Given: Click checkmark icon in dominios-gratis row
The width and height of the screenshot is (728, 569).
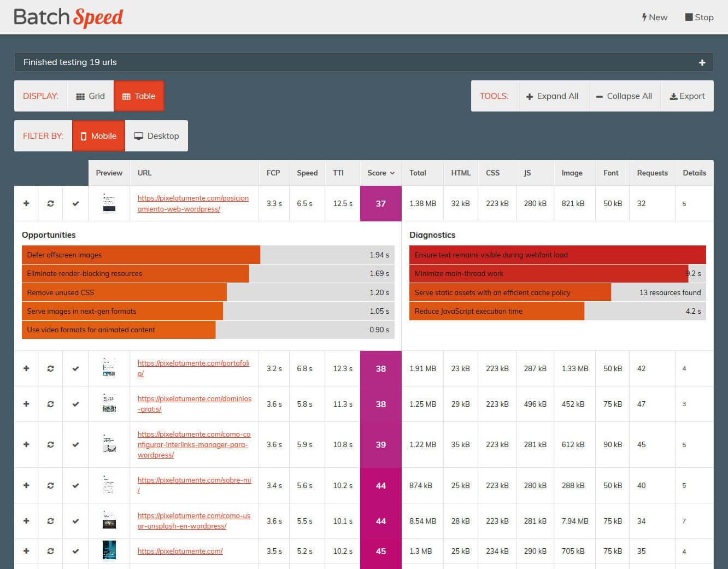Looking at the screenshot, I should [x=75, y=404].
